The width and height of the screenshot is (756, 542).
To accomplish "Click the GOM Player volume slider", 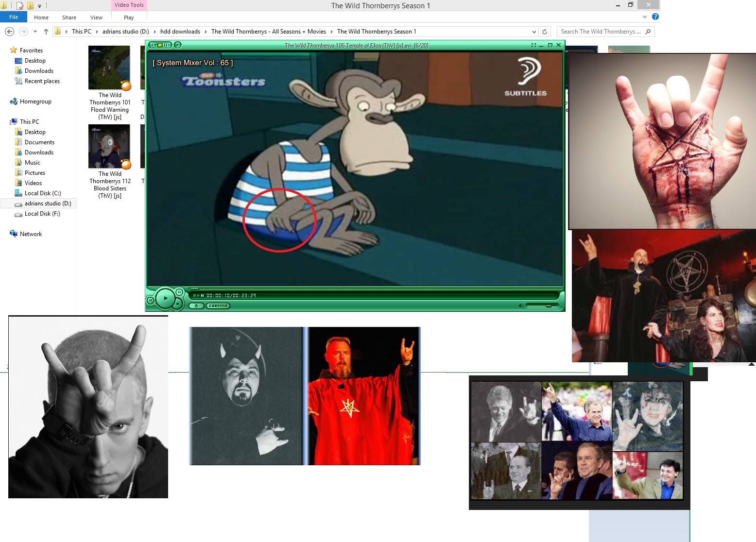I will point(542,305).
